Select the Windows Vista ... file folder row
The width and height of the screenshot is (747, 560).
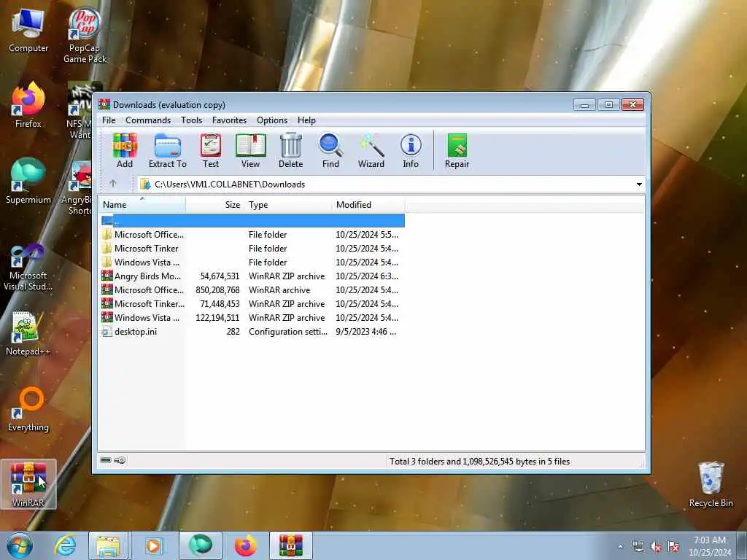coord(252,262)
